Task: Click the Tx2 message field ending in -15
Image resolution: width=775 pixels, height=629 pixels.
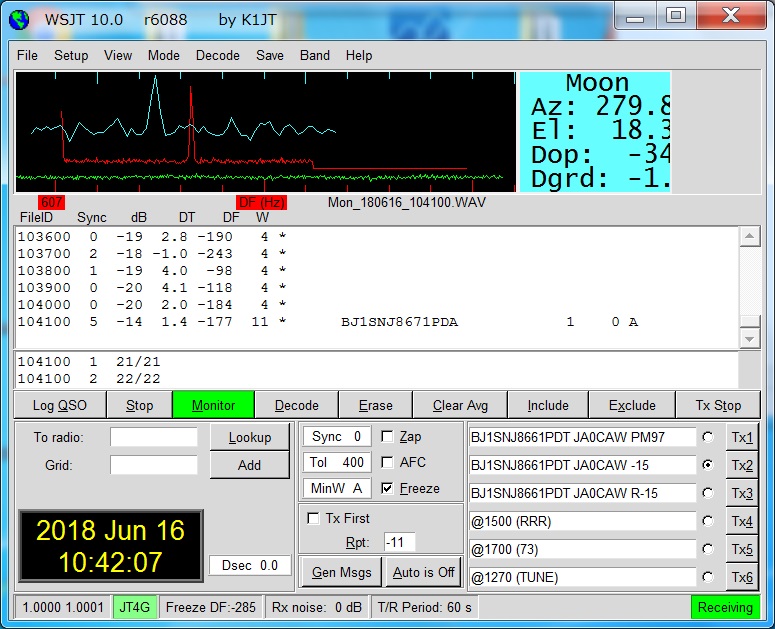Action: click(582, 465)
